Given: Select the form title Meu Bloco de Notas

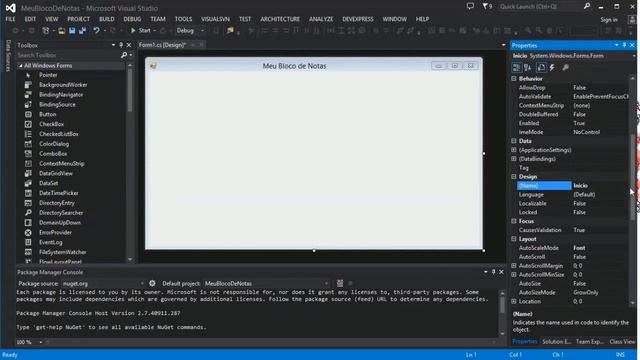Looking at the screenshot, I should 294,66.
